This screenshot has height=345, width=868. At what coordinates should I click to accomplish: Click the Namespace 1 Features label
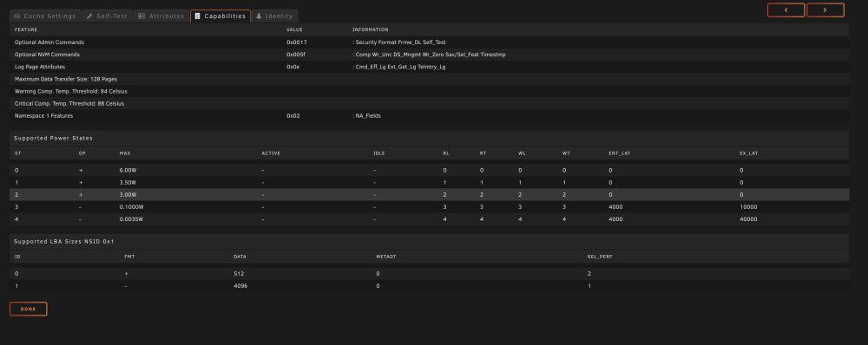tap(43, 115)
